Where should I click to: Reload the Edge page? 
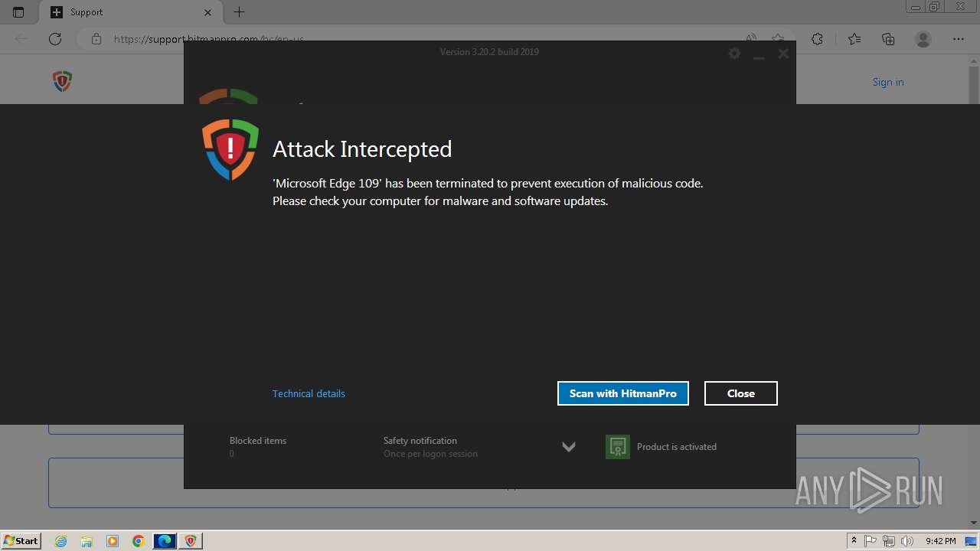click(55, 39)
